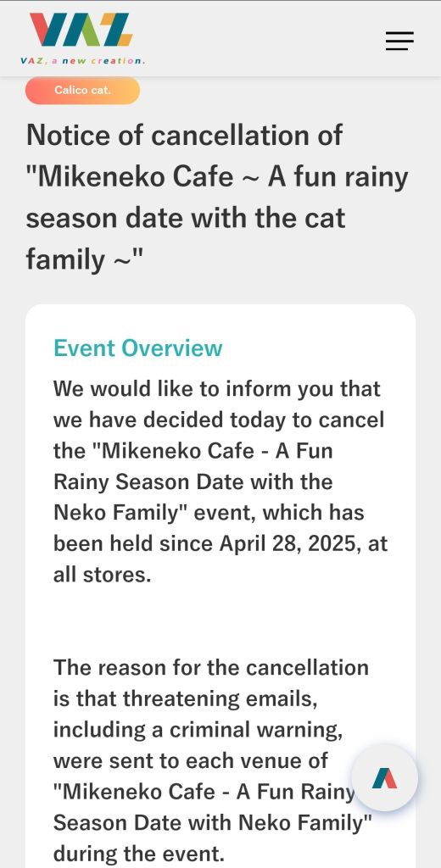Viewport: 441px width, 868px height.
Task: Open the hamburger navigation menu
Action: click(x=399, y=41)
